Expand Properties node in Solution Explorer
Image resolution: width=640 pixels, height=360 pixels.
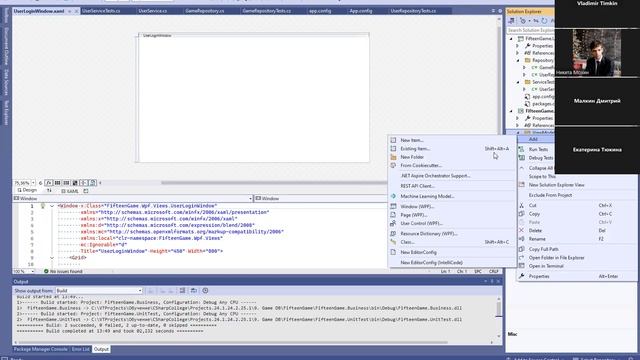point(518,46)
